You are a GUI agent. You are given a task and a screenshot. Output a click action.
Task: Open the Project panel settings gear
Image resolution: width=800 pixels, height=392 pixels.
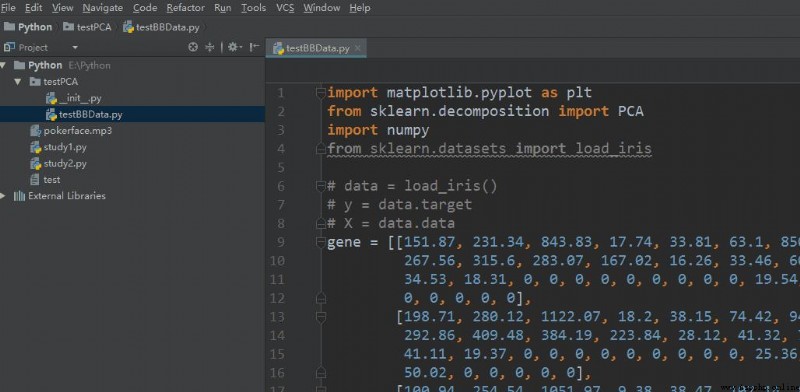click(235, 47)
